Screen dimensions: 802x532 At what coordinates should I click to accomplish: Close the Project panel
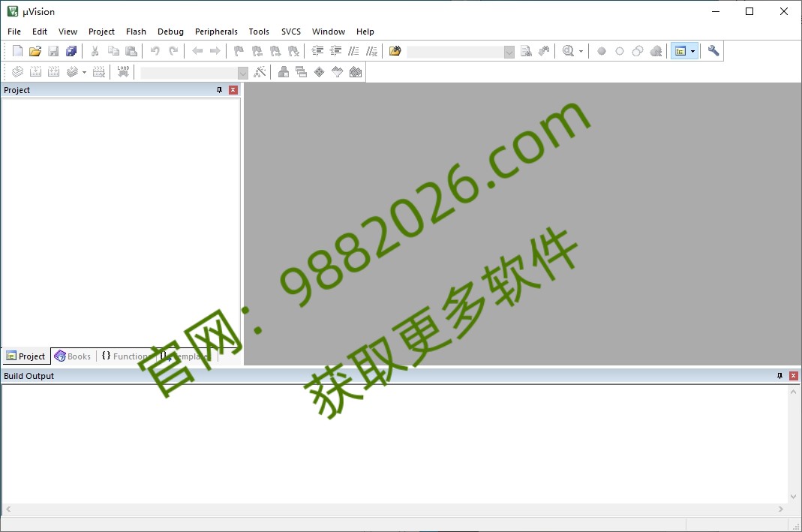point(233,90)
